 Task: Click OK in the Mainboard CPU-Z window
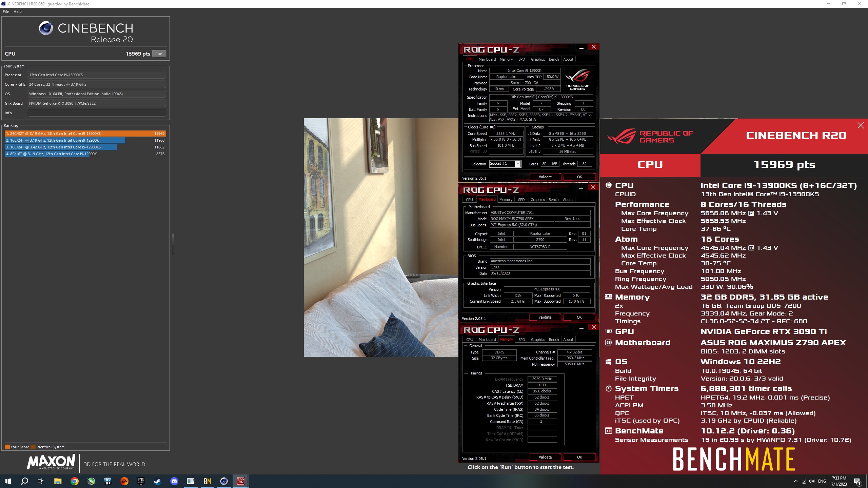[579, 317]
